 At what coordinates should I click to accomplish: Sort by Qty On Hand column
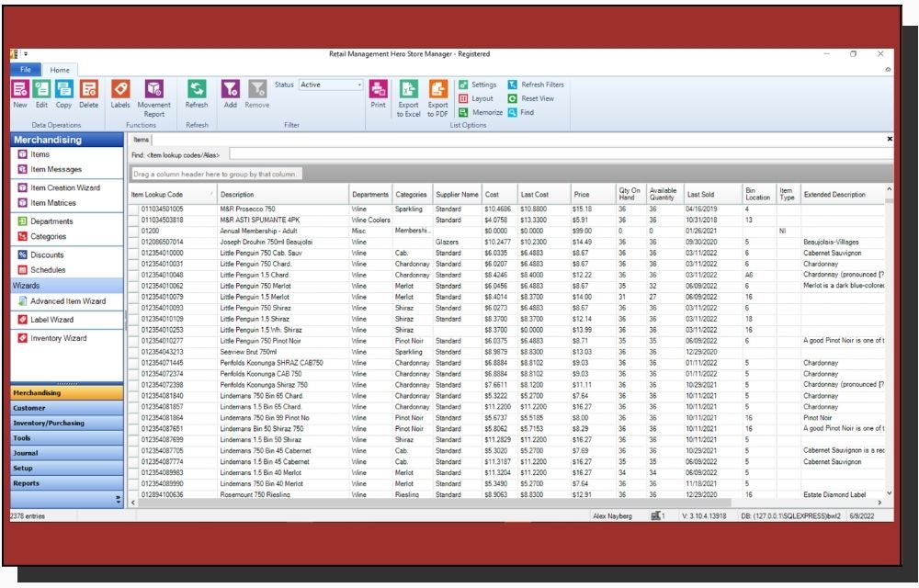coord(630,195)
